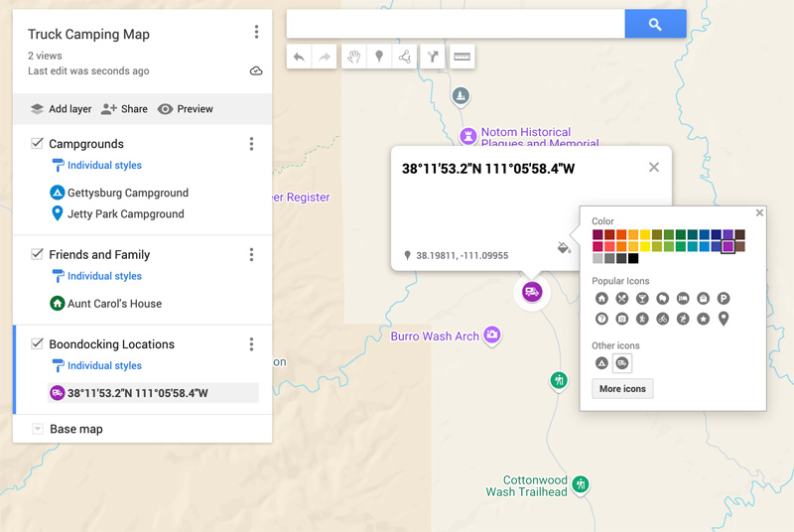Click the map search input field
The width and height of the screenshot is (794, 532).
tap(456, 24)
